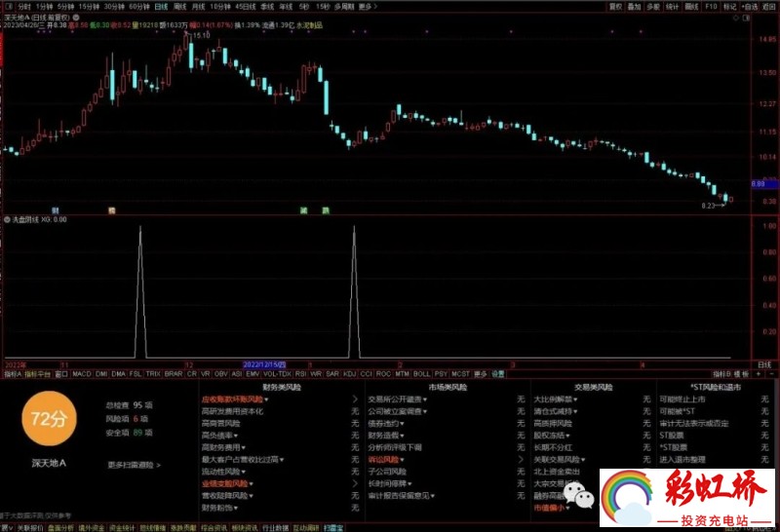Click the 财 event marker on chart
This screenshot has width=780, height=532.
56,209
